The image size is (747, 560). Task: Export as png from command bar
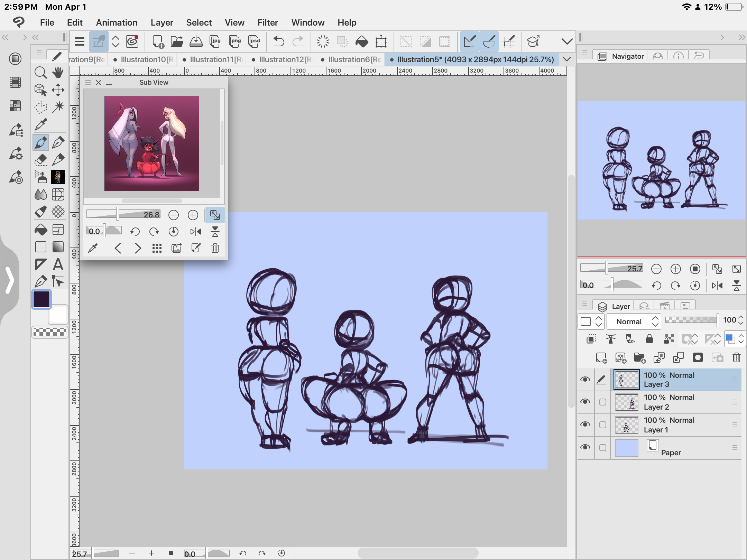tap(235, 42)
